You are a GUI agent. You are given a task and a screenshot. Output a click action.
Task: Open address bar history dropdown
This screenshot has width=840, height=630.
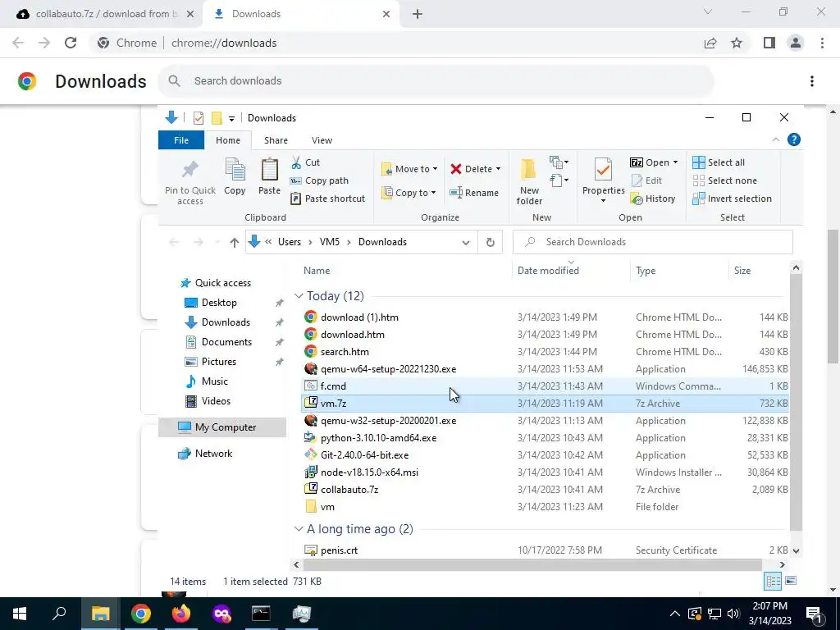(466, 242)
